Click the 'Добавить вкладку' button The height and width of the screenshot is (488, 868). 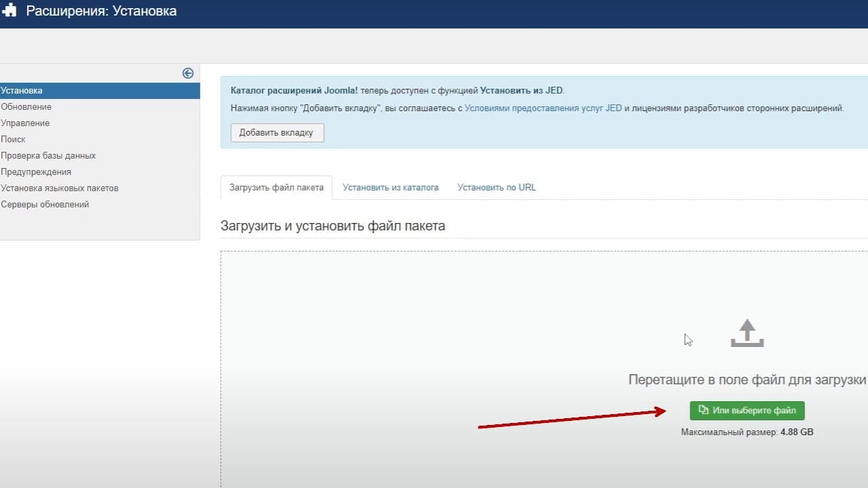[277, 133]
